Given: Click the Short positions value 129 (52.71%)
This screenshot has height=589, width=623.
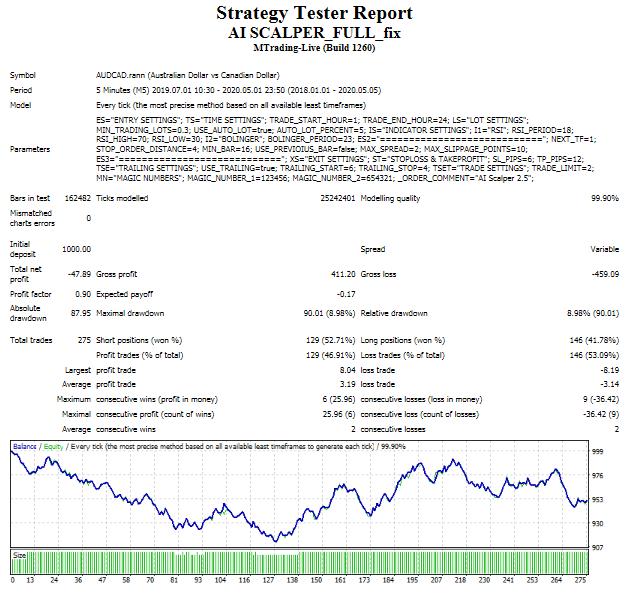Looking at the screenshot, I should point(331,340).
